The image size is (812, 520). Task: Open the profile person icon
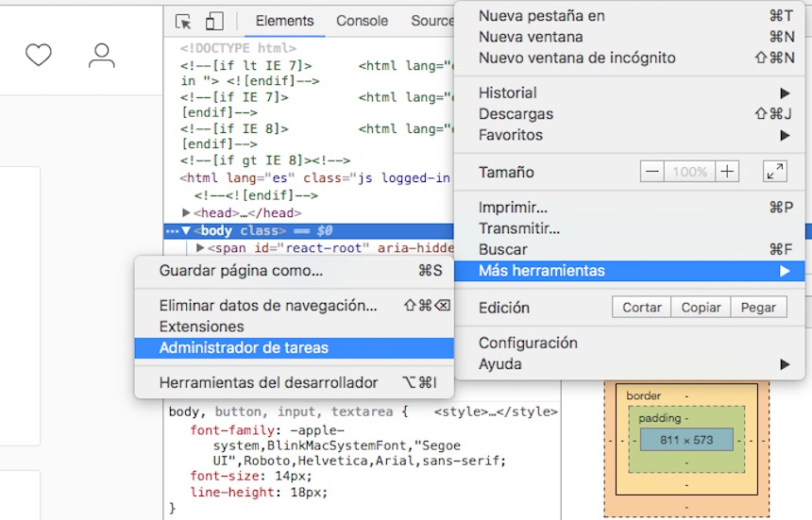pos(101,57)
